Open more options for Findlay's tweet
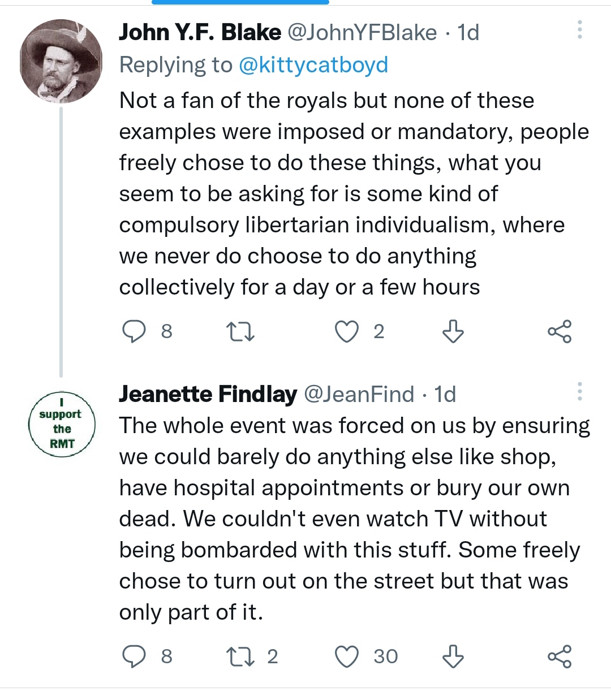This screenshot has width=611, height=700. [579, 391]
